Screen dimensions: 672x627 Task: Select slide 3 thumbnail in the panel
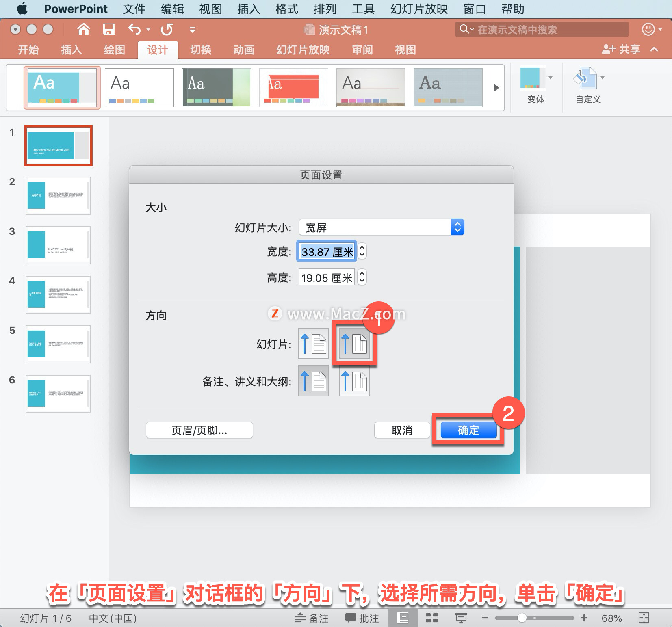point(58,245)
